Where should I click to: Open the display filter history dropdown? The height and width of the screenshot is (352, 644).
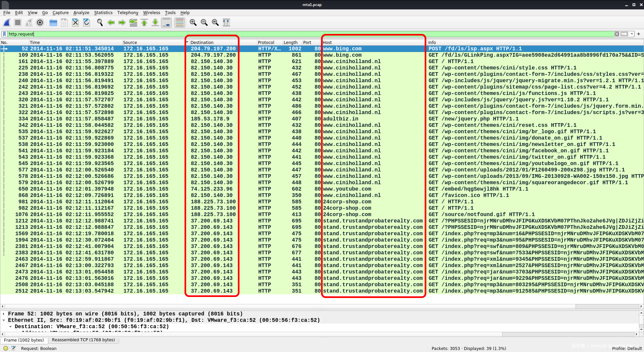pyautogui.click(x=632, y=34)
